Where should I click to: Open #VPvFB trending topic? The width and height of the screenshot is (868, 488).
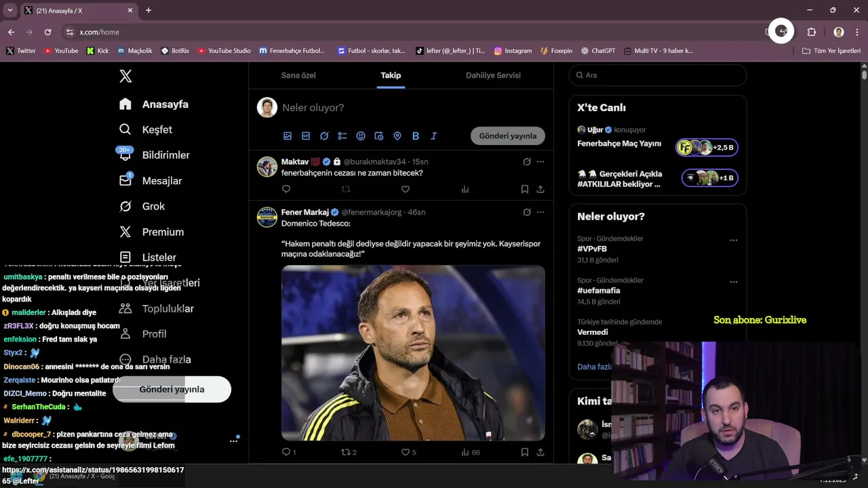coord(592,249)
